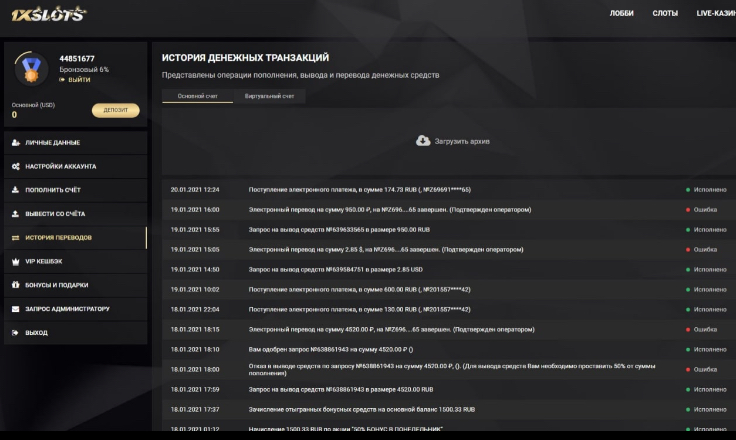This screenshot has height=440, width=736.
Task: Click the 130.00 RUB payment description
Action: (x=360, y=309)
